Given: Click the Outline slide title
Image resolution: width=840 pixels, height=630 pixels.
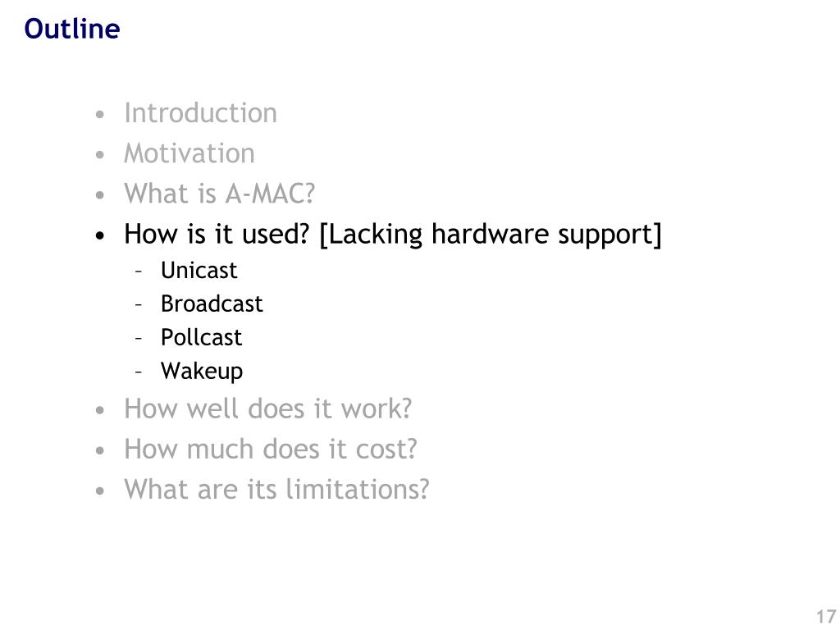Looking at the screenshot, I should pyautogui.click(x=72, y=29).
